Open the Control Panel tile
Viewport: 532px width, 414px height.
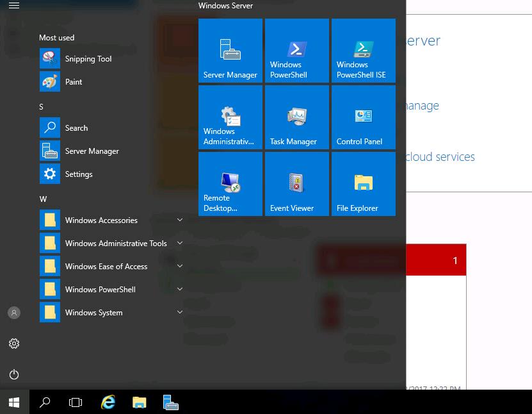364,117
